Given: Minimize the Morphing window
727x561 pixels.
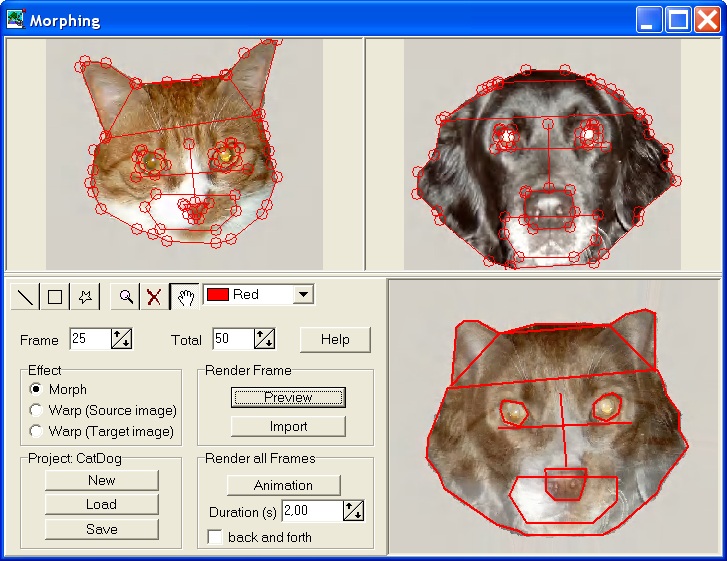Looking at the screenshot, I should coord(649,20).
